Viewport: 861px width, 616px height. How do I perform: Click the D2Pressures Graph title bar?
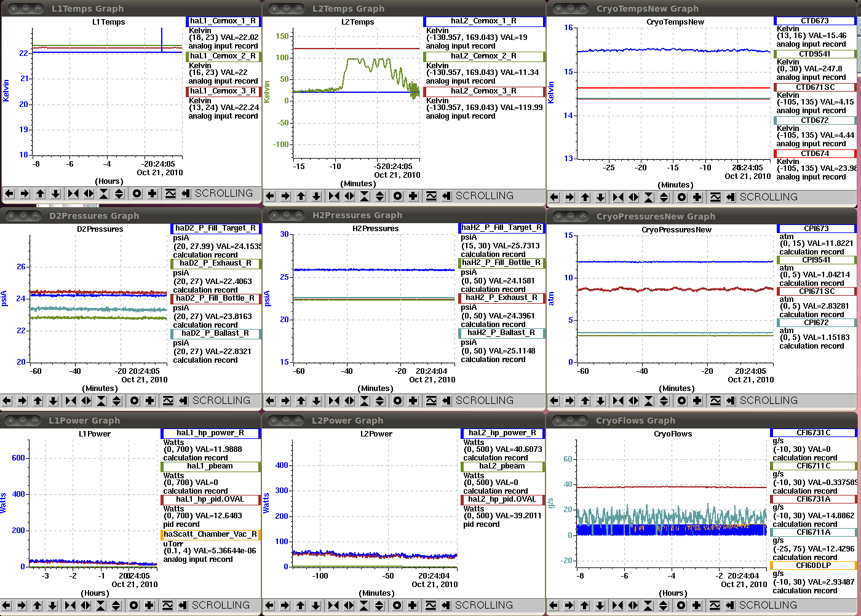[x=131, y=216]
